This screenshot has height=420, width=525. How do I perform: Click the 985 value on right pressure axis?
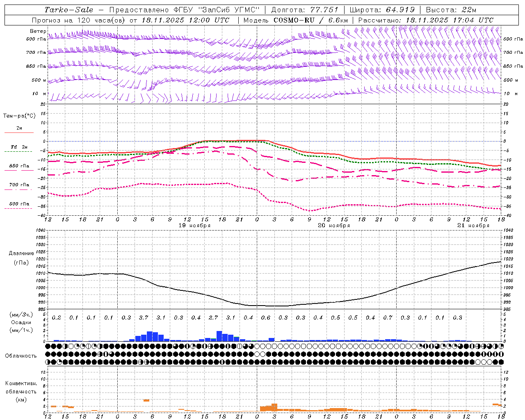click(x=507, y=309)
